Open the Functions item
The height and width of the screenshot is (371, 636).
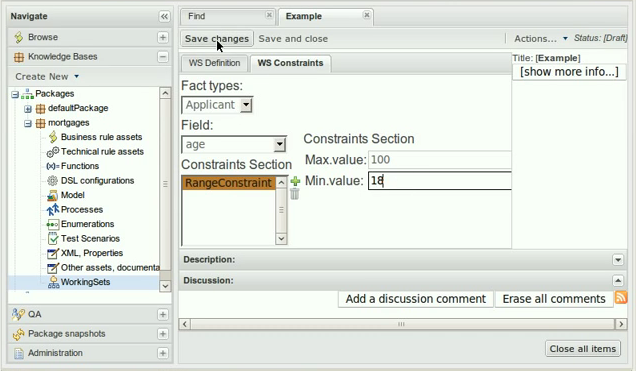(x=80, y=166)
